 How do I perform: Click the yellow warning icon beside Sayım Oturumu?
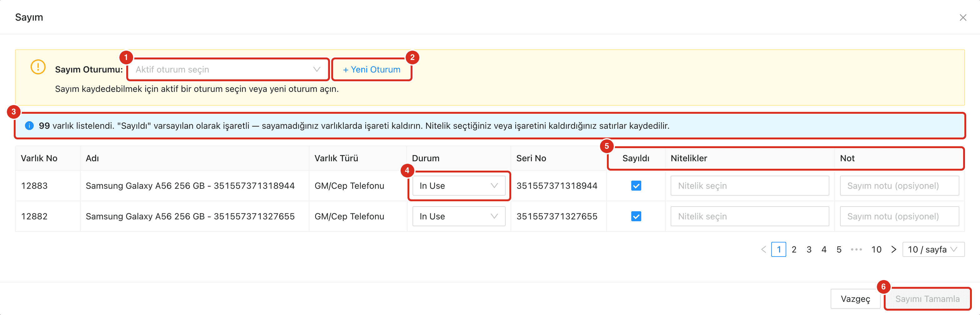click(x=38, y=67)
